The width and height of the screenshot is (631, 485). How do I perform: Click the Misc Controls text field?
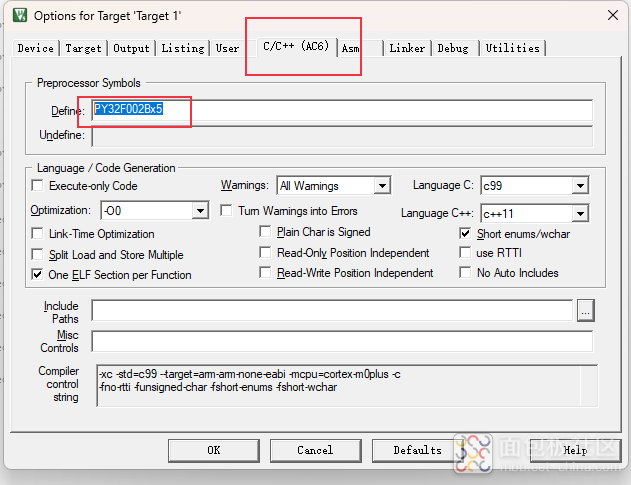pos(340,342)
